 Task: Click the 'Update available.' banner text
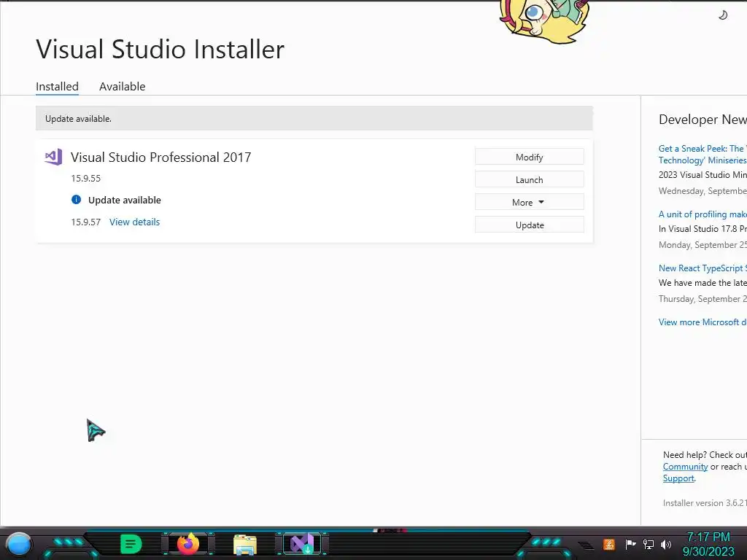click(78, 119)
